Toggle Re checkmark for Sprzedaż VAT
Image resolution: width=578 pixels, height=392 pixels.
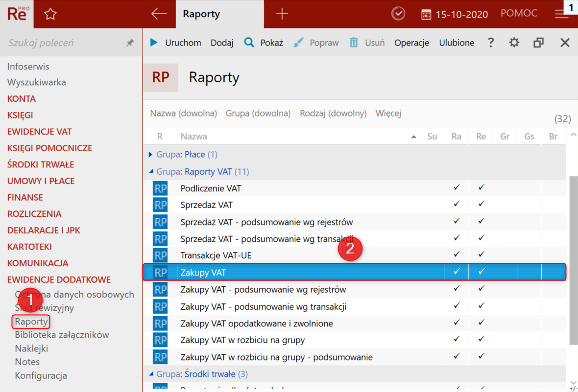pos(481,205)
